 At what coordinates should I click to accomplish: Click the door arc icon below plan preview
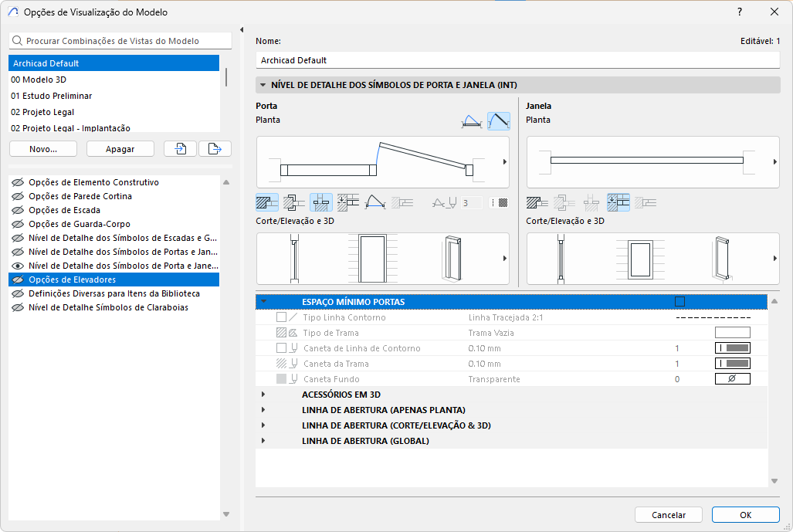coord(375,203)
